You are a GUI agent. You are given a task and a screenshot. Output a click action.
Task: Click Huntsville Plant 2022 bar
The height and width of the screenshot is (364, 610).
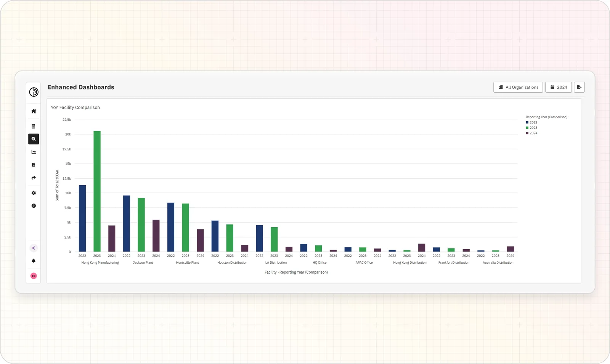click(171, 227)
